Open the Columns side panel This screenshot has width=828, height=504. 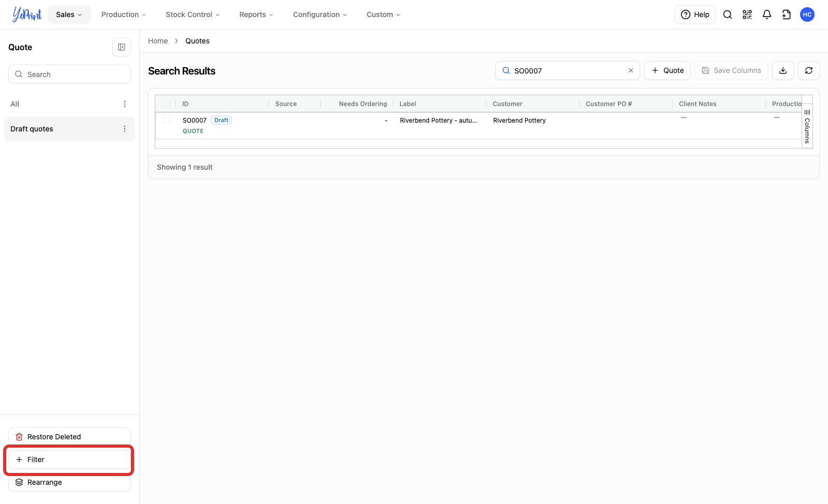pyautogui.click(x=807, y=126)
